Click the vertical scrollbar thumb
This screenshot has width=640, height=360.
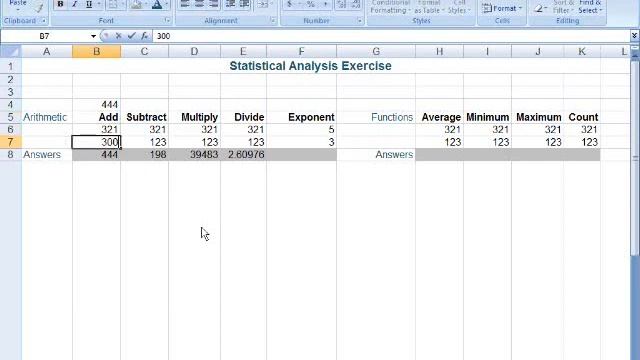click(635, 157)
